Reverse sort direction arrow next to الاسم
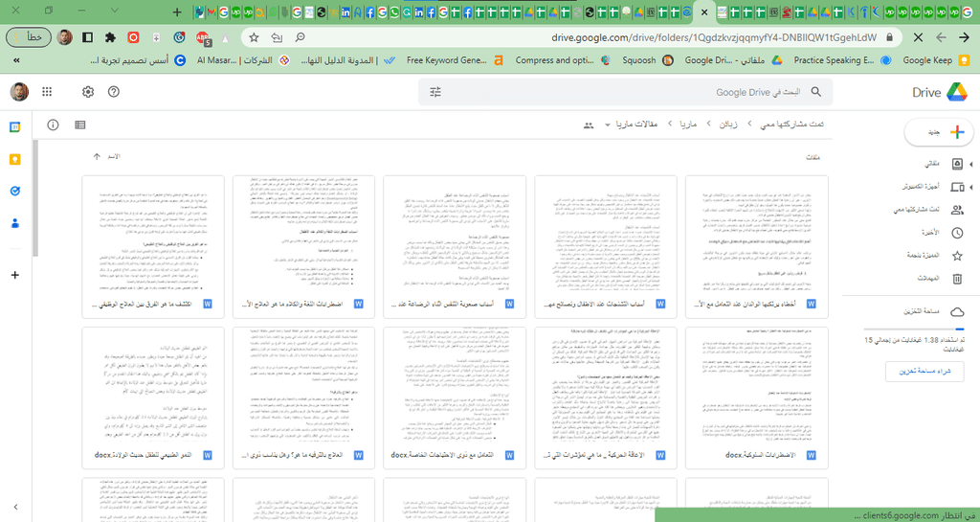The image size is (980, 522). pos(97,157)
